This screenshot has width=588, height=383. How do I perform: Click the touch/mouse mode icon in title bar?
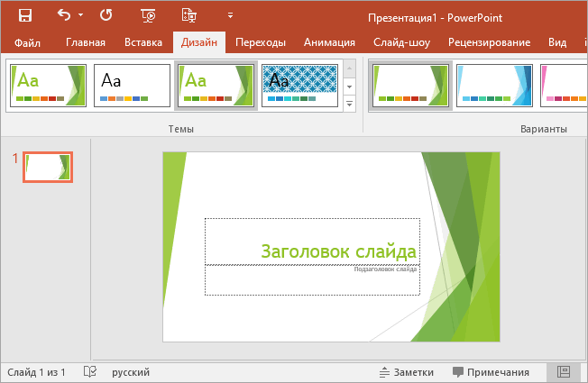[x=188, y=15]
